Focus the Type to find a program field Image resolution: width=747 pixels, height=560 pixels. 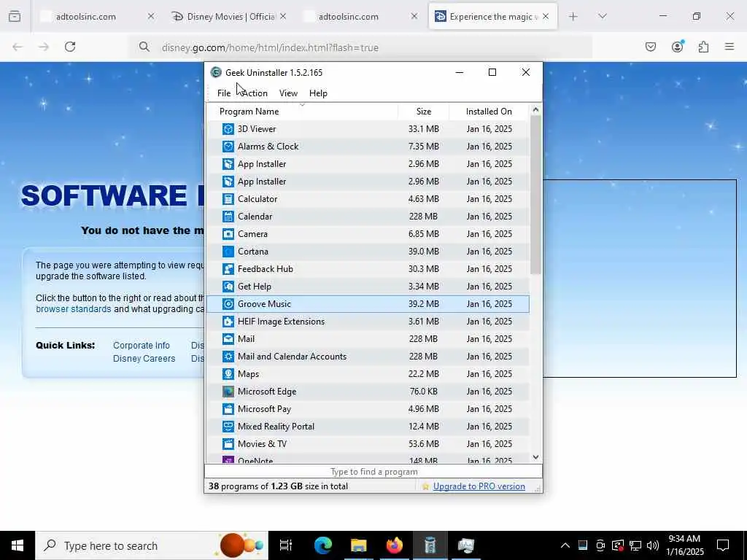pyautogui.click(x=373, y=472)
